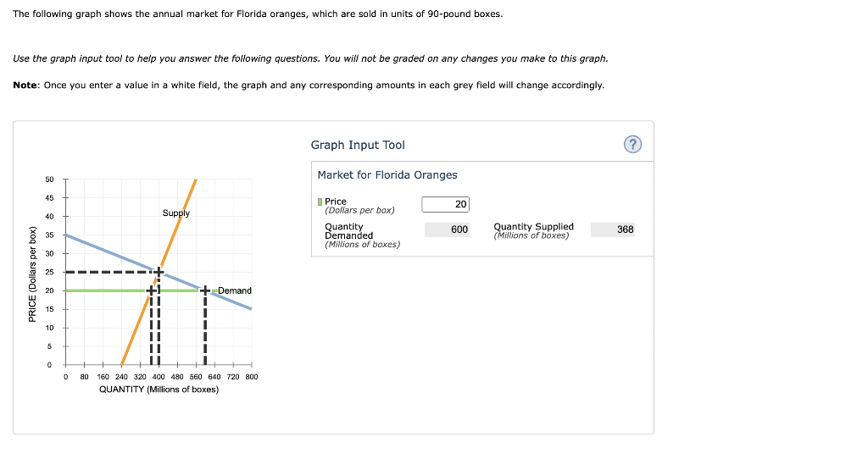
Task: Select the Quantity Supplied field showing 368
Action: pos(613,229)
